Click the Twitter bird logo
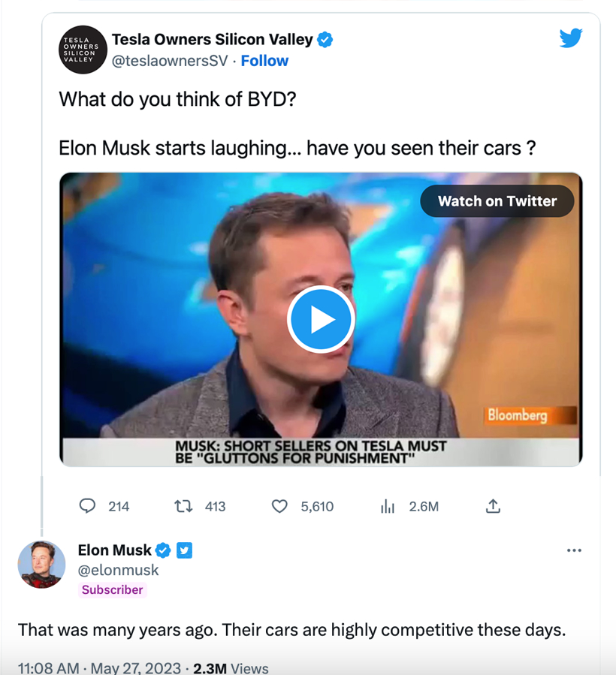The height and width of the screenshot is (675, 616). point(571,38)
